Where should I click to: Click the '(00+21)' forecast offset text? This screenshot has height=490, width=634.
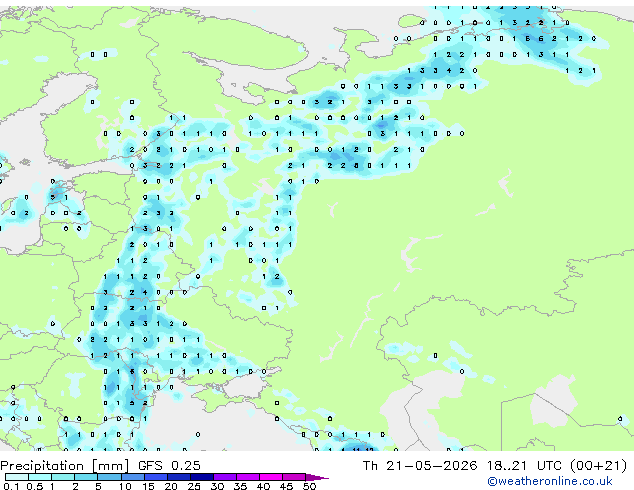pyautogui.click(x=598, y=466)
